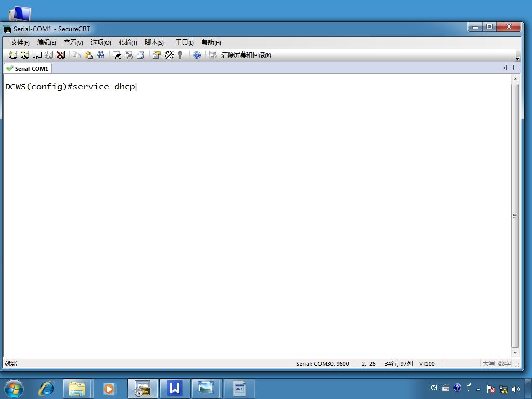
Task: Click the 就绪 status text
Action: [x=11, y=364]
